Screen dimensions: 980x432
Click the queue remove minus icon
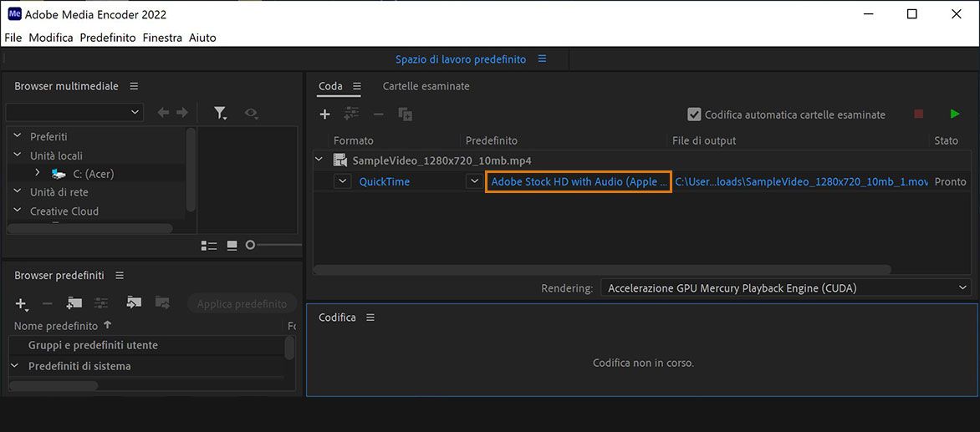pos(378,114)
